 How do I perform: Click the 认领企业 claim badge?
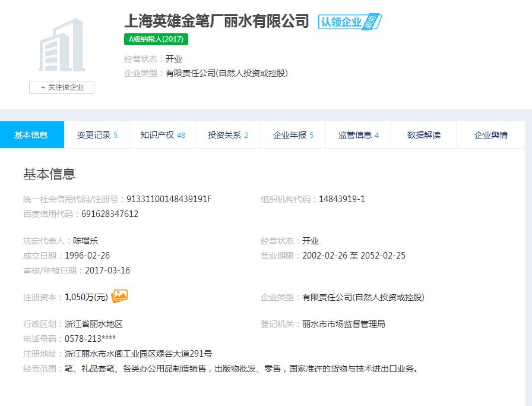click(x=350, y=22)
